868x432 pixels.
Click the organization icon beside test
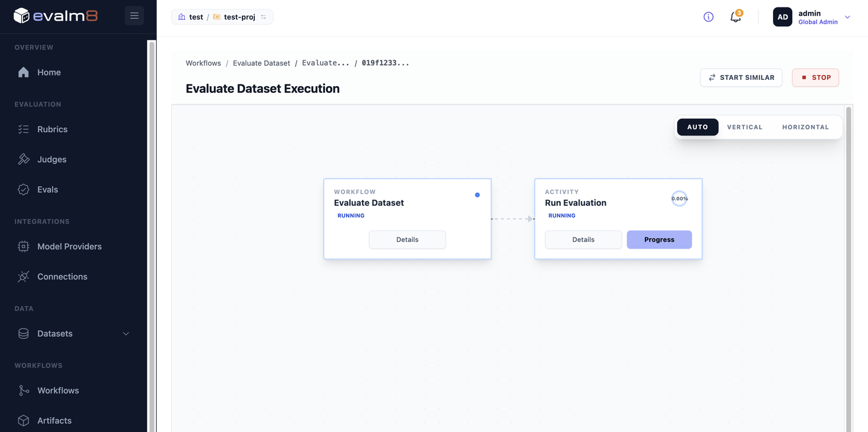pyautogui.click(x=182, y=17)
